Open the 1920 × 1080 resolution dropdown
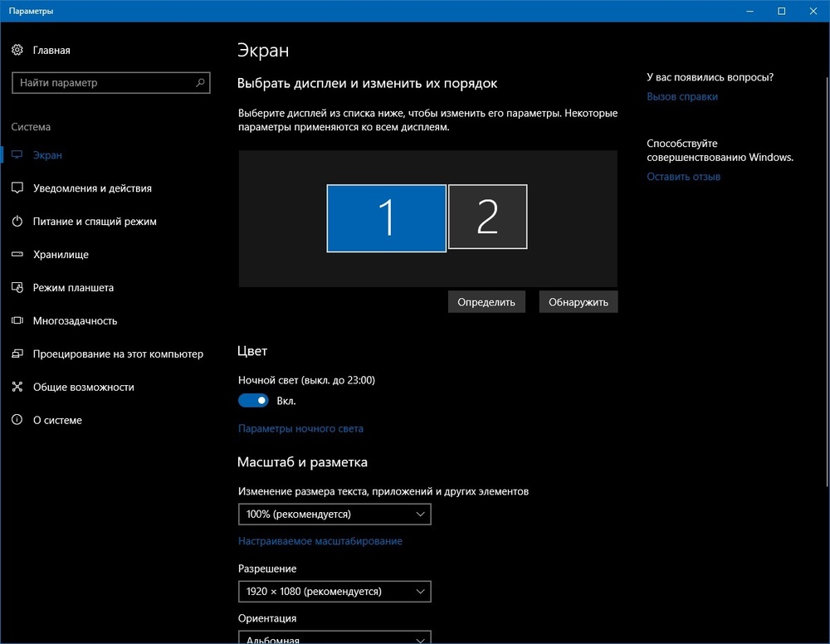This screenshot has width=830, height=644. [334, 592]
